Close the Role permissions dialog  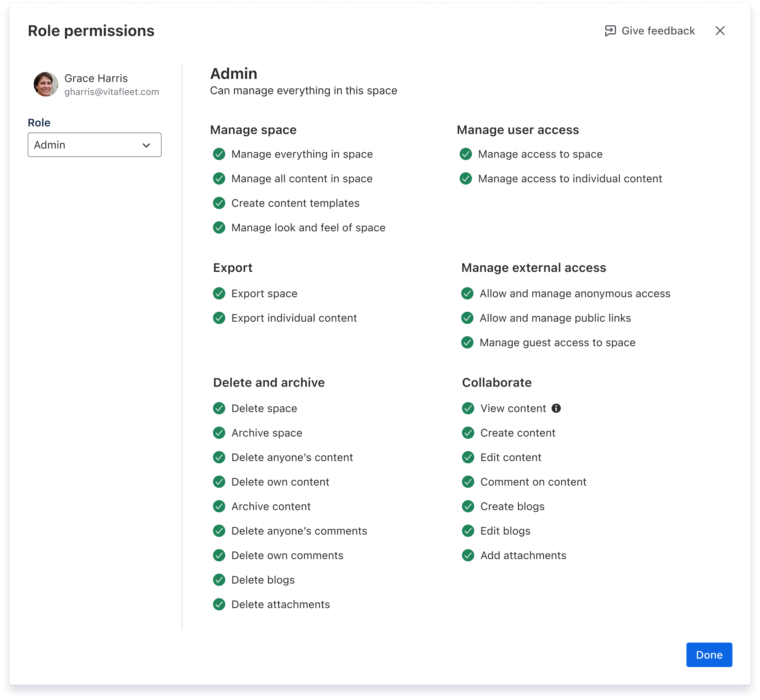[721, 31]
